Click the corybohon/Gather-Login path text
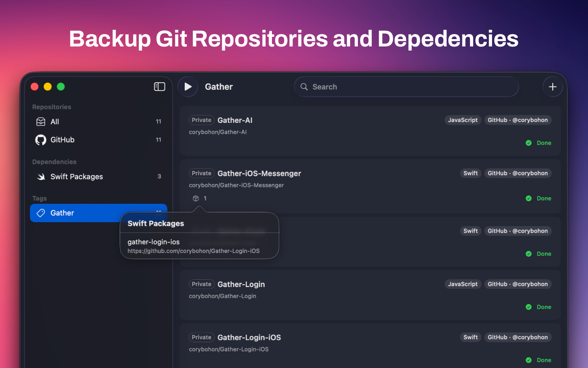 [x=223, y=296]
